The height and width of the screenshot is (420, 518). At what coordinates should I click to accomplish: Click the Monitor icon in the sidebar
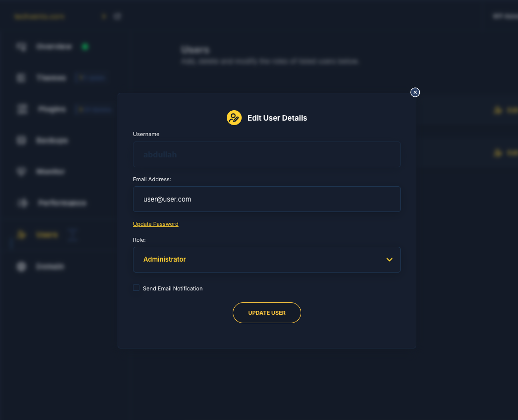(21, 171)
